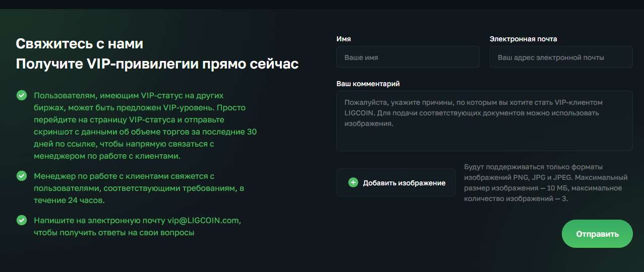Viewport: 644px width, 272px height.
Task: Click the PNG, JPG и JPEG format note
Action: (x=546, y=183)
